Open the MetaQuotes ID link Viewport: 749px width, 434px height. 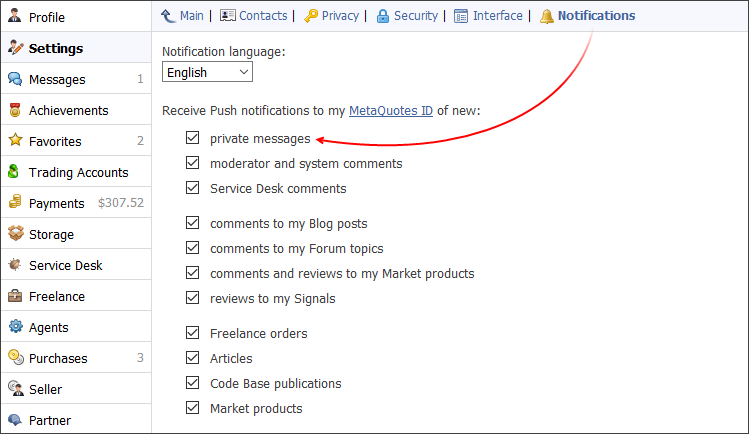coord(390,110)
